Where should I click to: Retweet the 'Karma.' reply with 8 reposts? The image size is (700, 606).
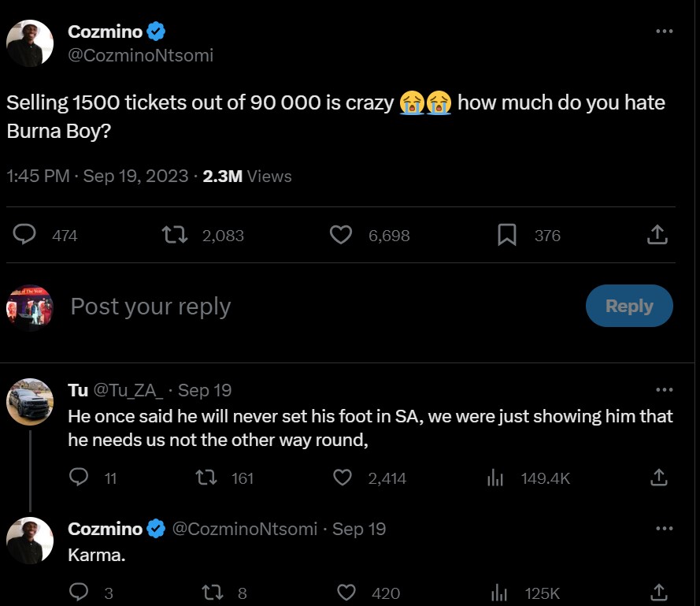pyautogui.click(x=213, y=593)
